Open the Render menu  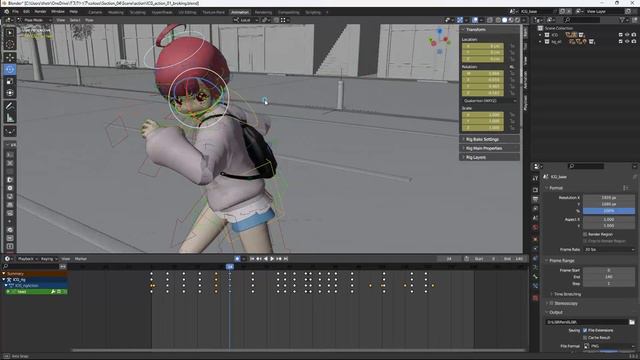(x=40, y=11)
